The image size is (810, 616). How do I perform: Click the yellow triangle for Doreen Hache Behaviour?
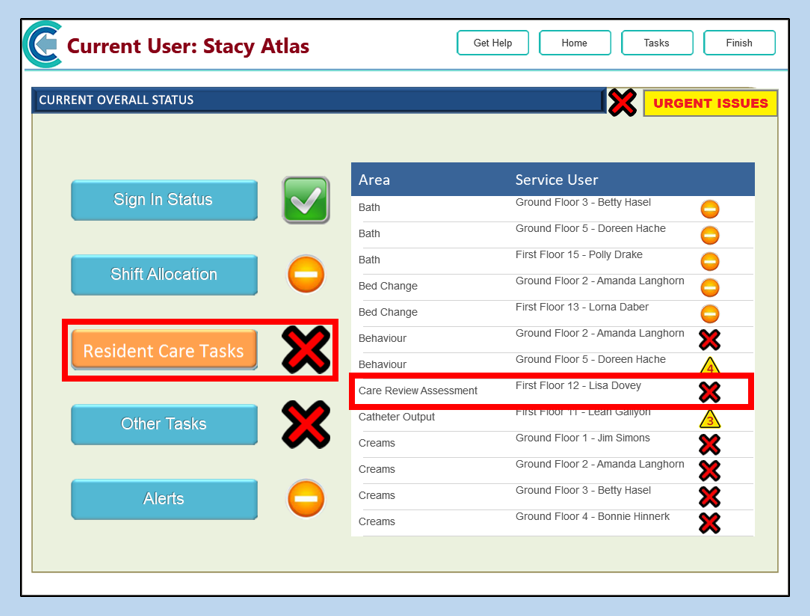click(709, 366)
